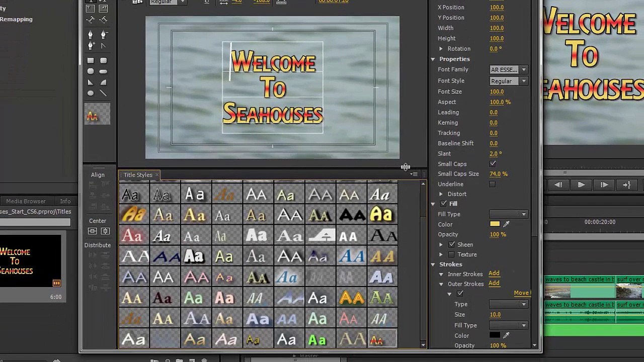This screenshot has width=644, height=362.
Task: Click the style preview swatch under the tools
Action: tap(97, 115)
